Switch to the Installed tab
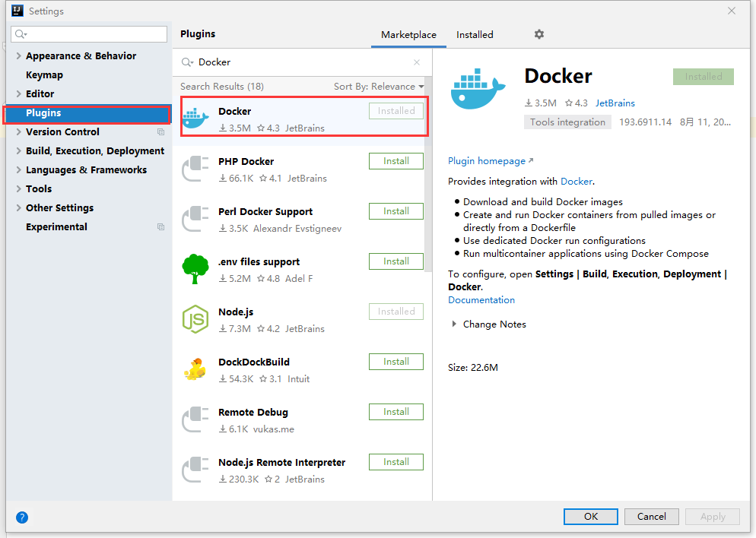The width and height of the screenshot is (756, 538). (475, 34)
